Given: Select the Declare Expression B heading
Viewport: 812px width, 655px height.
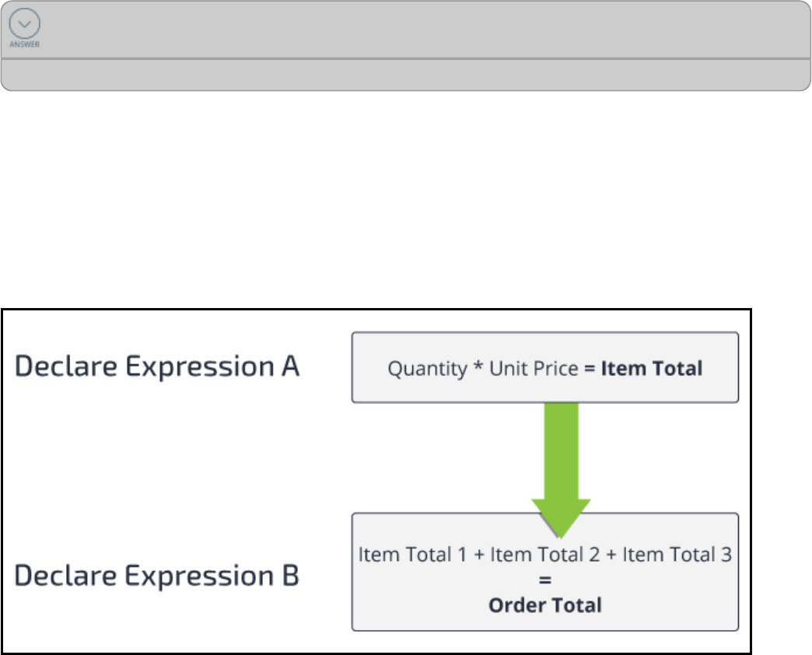Looking at the screenshot, I should pyautogui.click(x=157, y=576).
